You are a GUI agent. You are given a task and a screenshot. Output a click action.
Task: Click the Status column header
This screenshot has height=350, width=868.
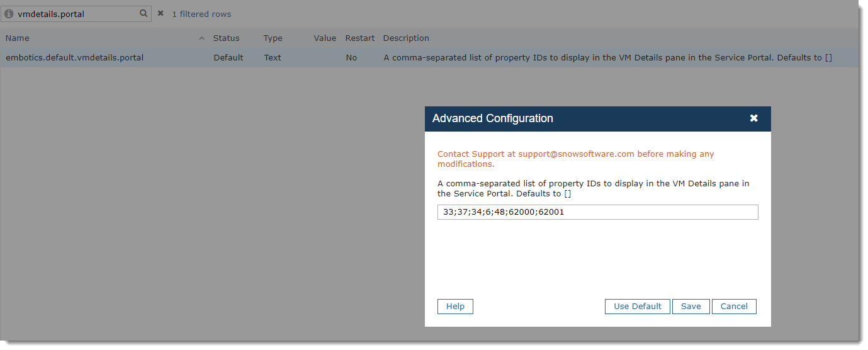226,38
